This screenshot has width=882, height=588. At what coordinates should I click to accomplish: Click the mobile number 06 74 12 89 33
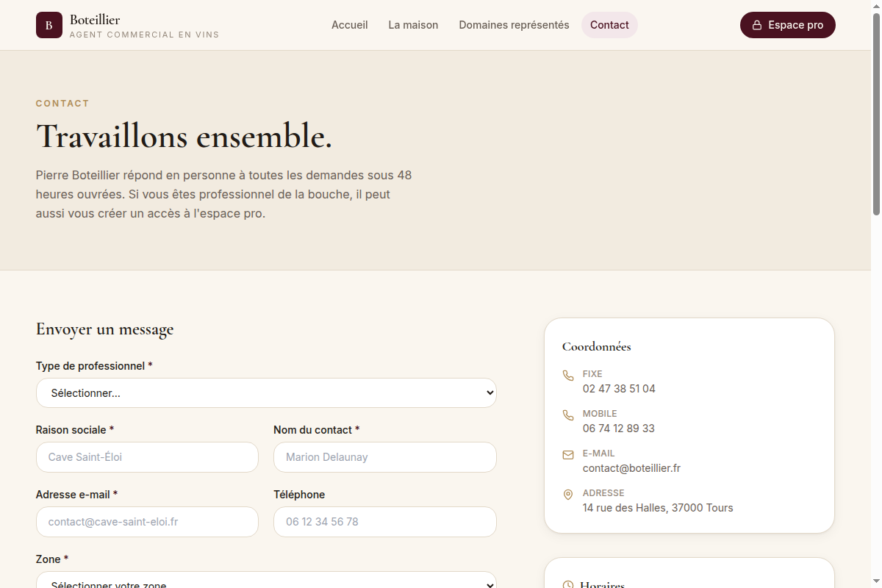(x=619, y=429)
